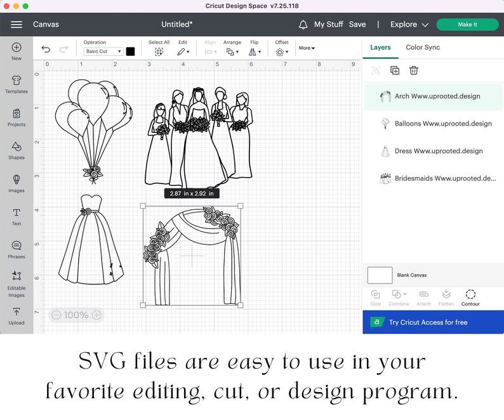The width and height of the screenshot is (504, 420).
Task: Click the Undo arrow
Action: click(46, 49)
